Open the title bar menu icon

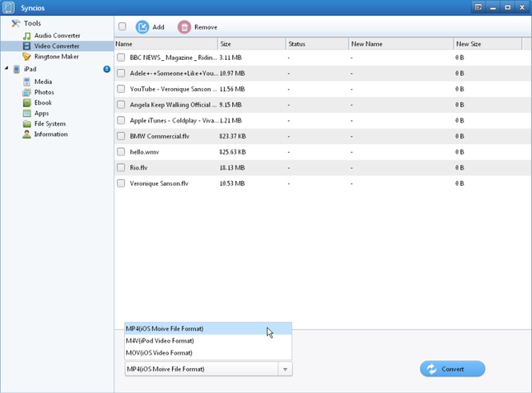click(x=478, y=7)
